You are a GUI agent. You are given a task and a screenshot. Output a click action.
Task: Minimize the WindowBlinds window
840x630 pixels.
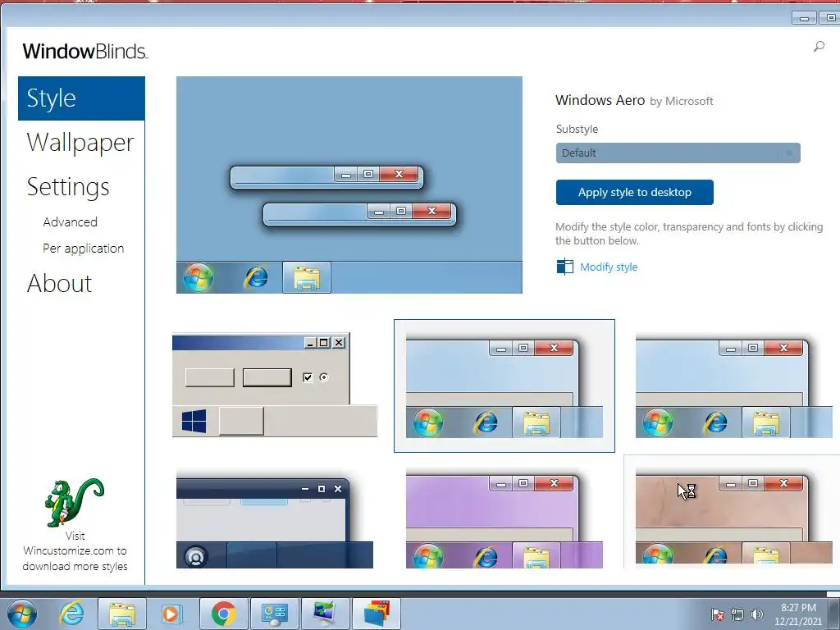[x=804, y=18]
